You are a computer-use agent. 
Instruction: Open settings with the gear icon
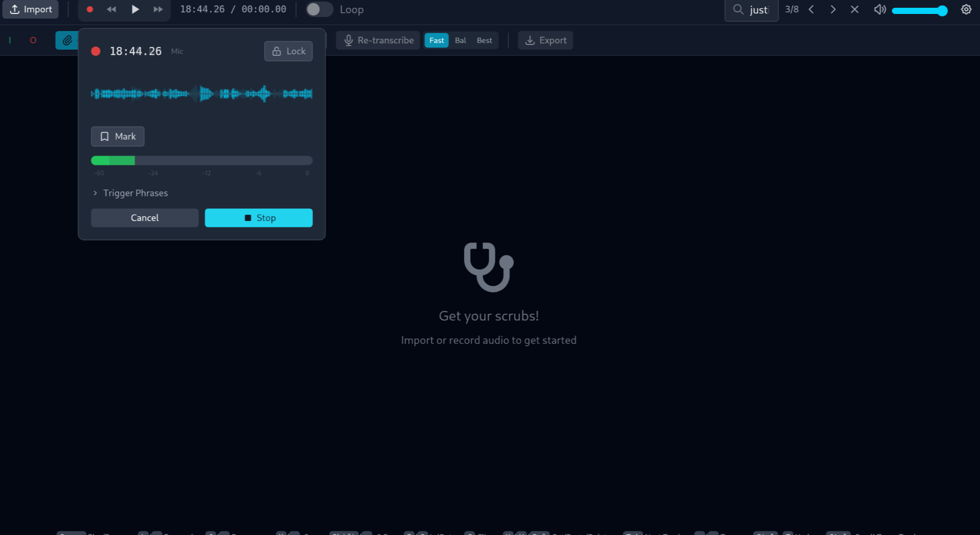966,9
